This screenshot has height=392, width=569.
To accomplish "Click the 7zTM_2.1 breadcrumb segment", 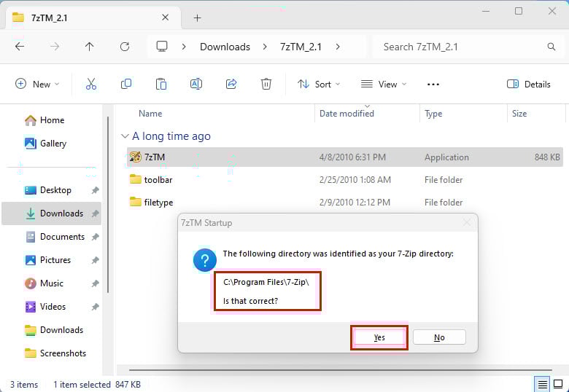I will [x=301, y=47].
